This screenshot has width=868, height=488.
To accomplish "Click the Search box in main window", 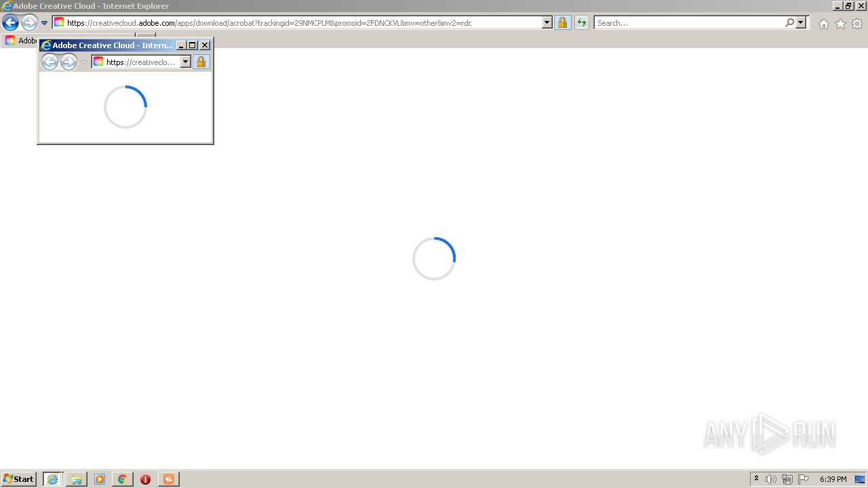I will pyautogui.click(x=689, y=23).
